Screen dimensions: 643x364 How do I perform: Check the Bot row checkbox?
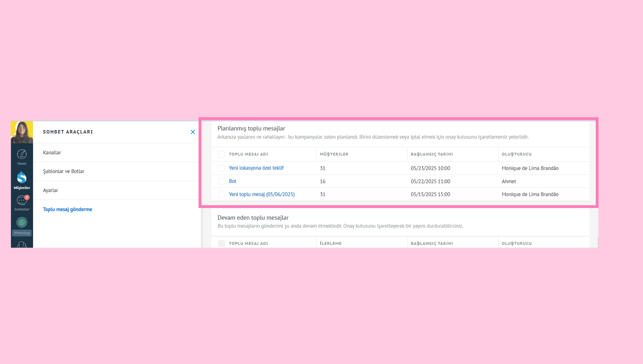[221, 181]
